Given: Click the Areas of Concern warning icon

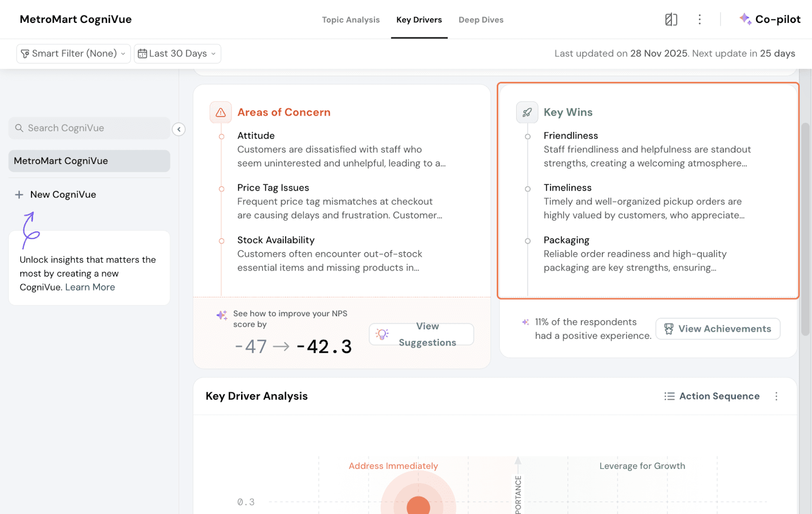Looking at the screenshot, I should pos(221,113).
